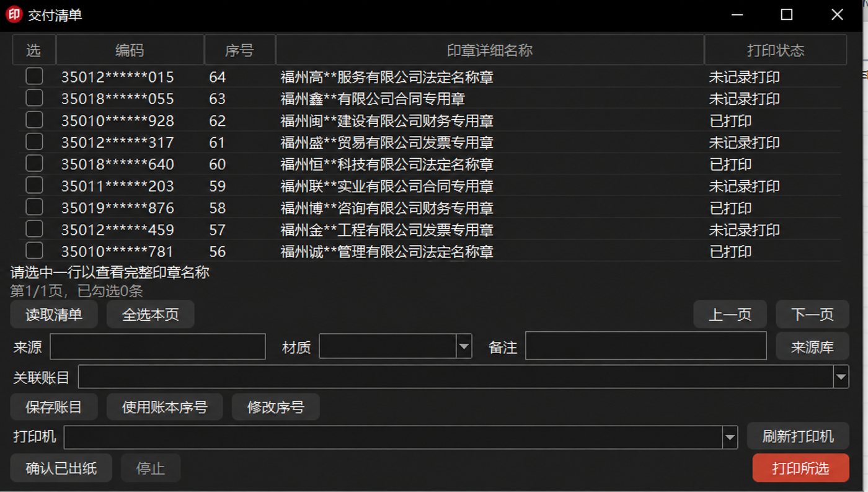This screenshot has width=868, height=492.
Task: Click the 打印状态 column header
Action: [x=776, y=50]
